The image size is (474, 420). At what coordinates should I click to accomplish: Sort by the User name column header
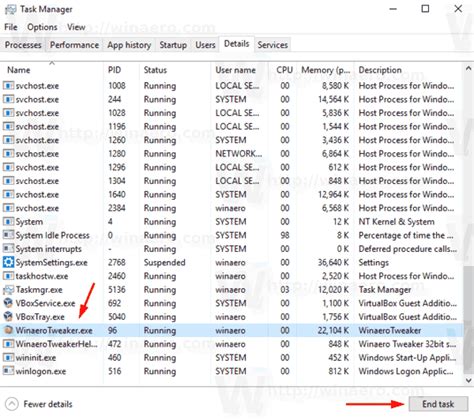click(240, 70)
